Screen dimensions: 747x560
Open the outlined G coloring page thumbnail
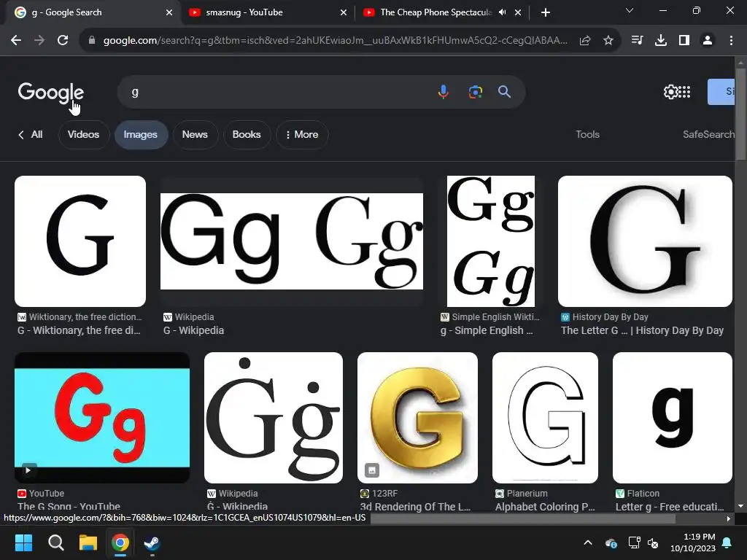click(x=545, y=418)
